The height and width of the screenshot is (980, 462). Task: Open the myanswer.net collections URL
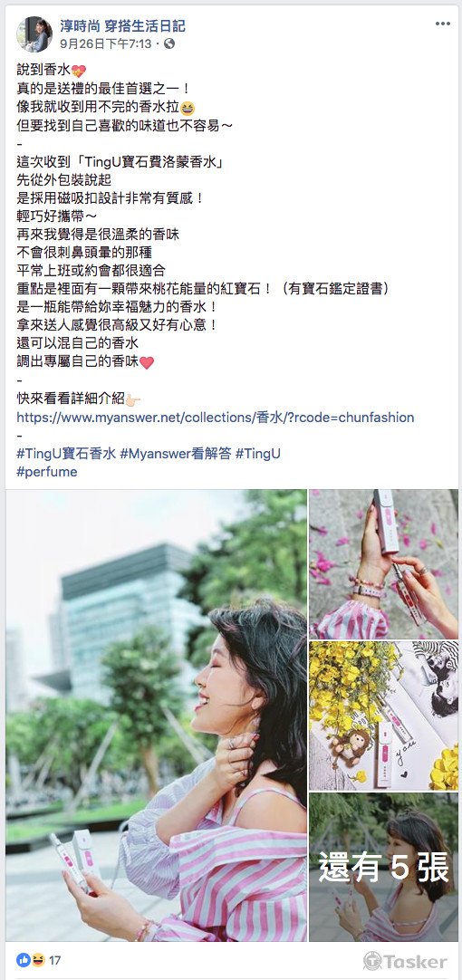tap(215, 418)
